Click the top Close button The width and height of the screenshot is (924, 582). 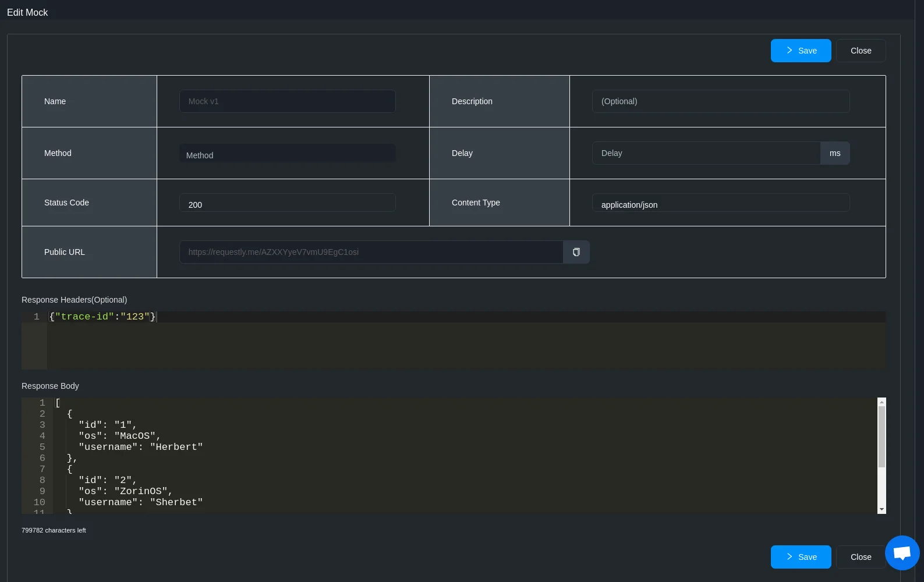tap(861, 51)
